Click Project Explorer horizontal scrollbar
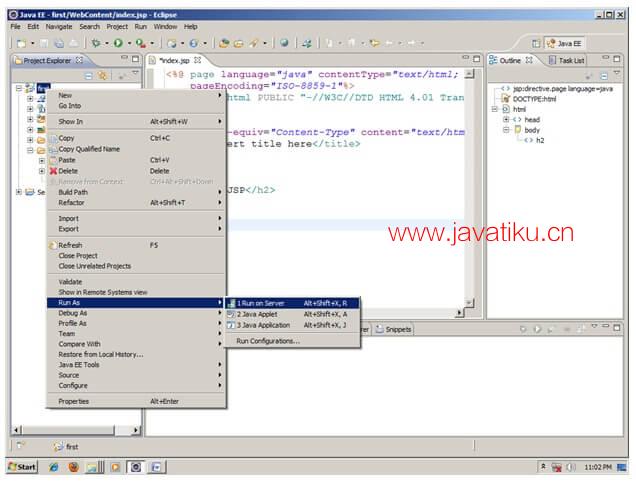Viewport: 636px width, 485px height. click(76, 430)
